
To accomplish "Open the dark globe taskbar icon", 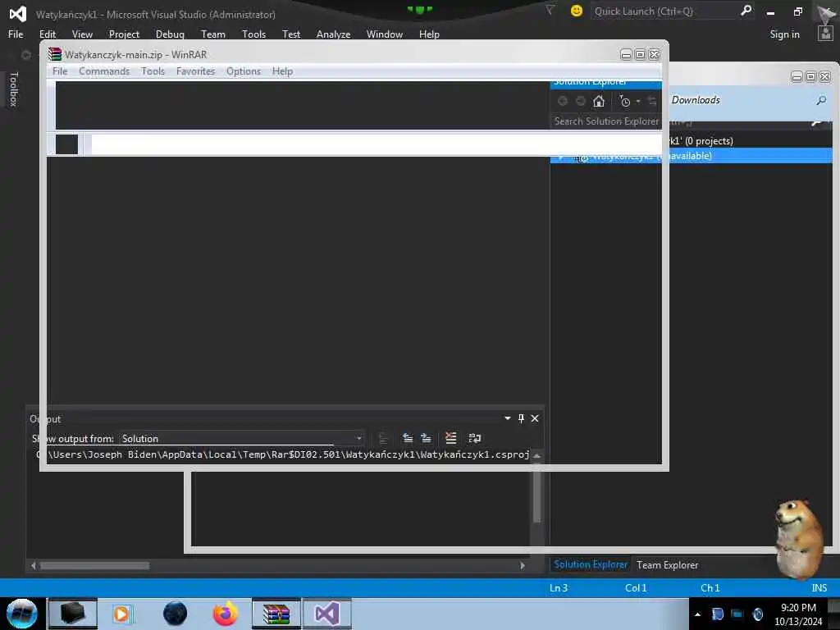I will (x=175, y=614).
